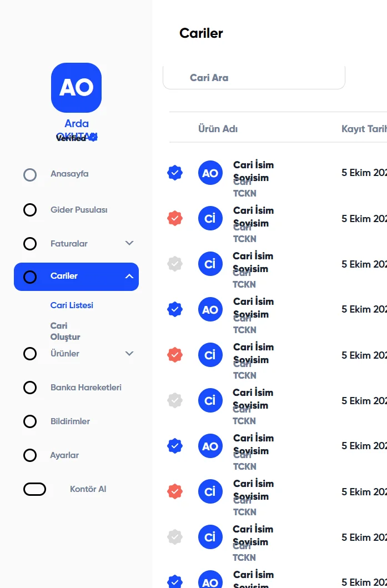387x588 pixels.
Task: Click the circle icon beside Bildirimler
Action: coord(30,421)
